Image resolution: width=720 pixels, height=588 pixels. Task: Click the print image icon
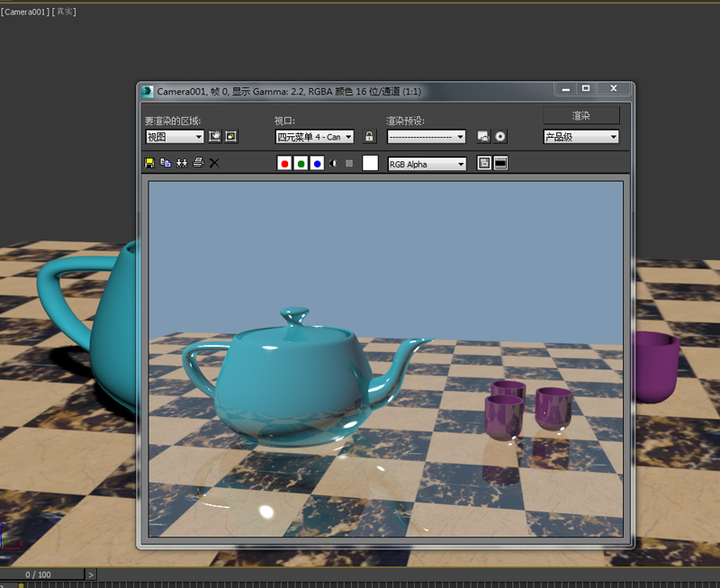(198, 163)
